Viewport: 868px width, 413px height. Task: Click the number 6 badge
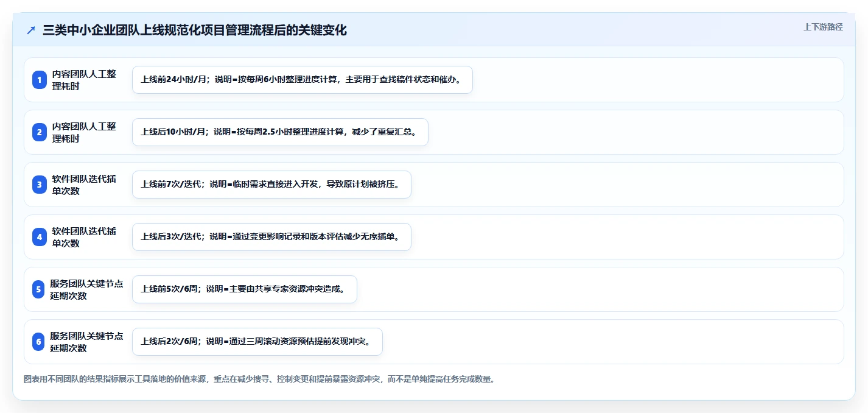38,342
